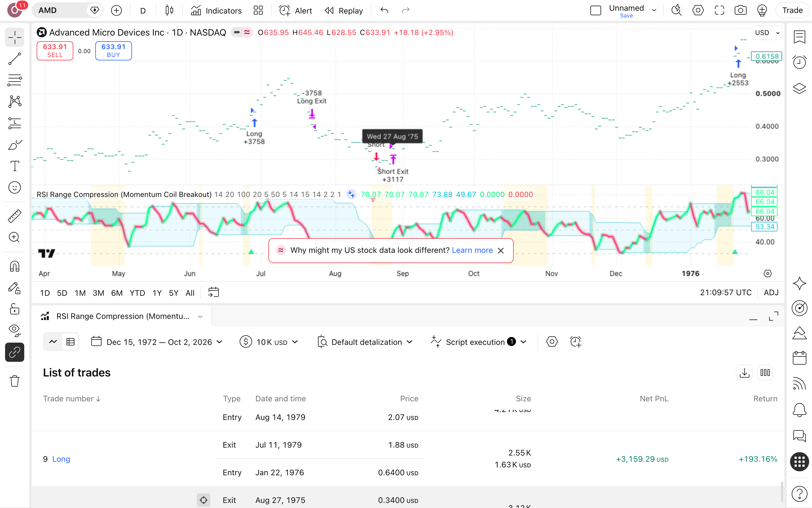Select the All time range
The image size is (812, 508).
coord(190,293)
